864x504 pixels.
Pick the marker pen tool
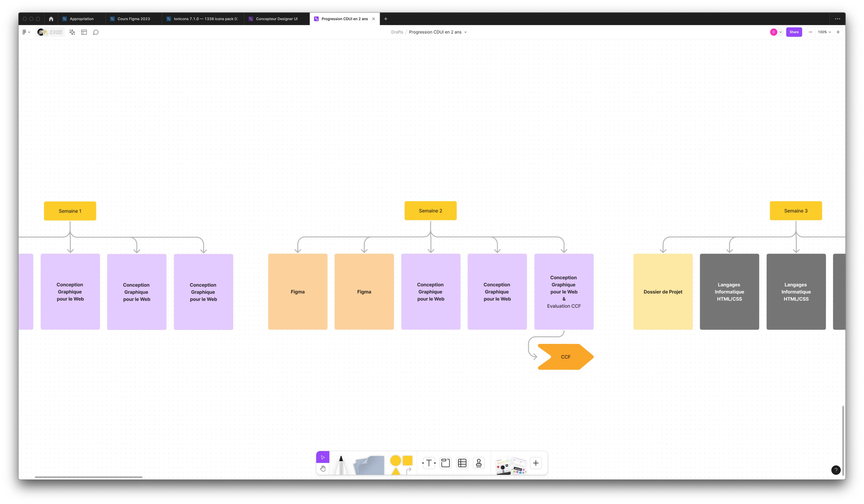[341, 465]
